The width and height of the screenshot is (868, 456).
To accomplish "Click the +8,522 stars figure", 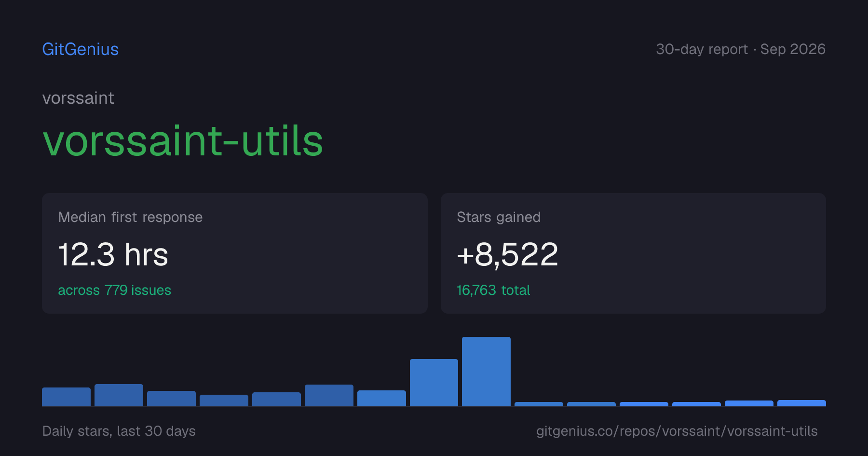I will click(507, 254).
